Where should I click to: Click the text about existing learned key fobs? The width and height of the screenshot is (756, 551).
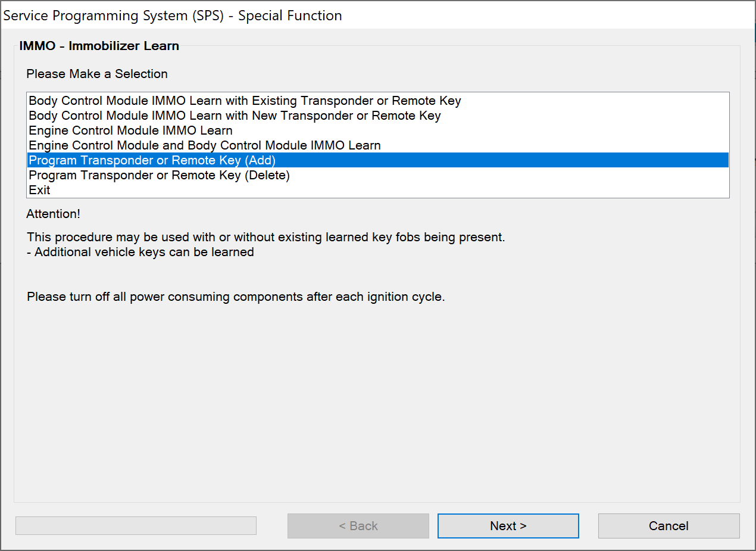pos(265,237)
